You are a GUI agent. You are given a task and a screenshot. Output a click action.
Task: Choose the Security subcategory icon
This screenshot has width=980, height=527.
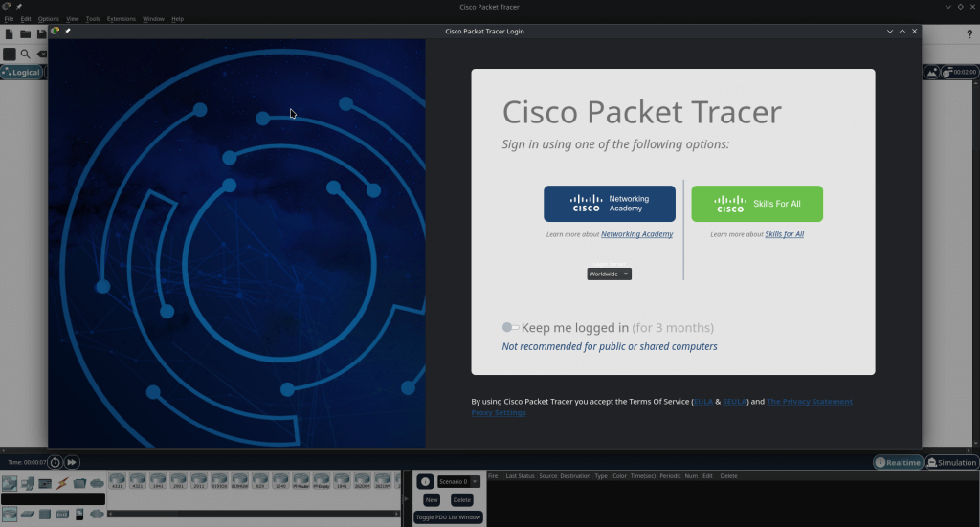(79, 514)
